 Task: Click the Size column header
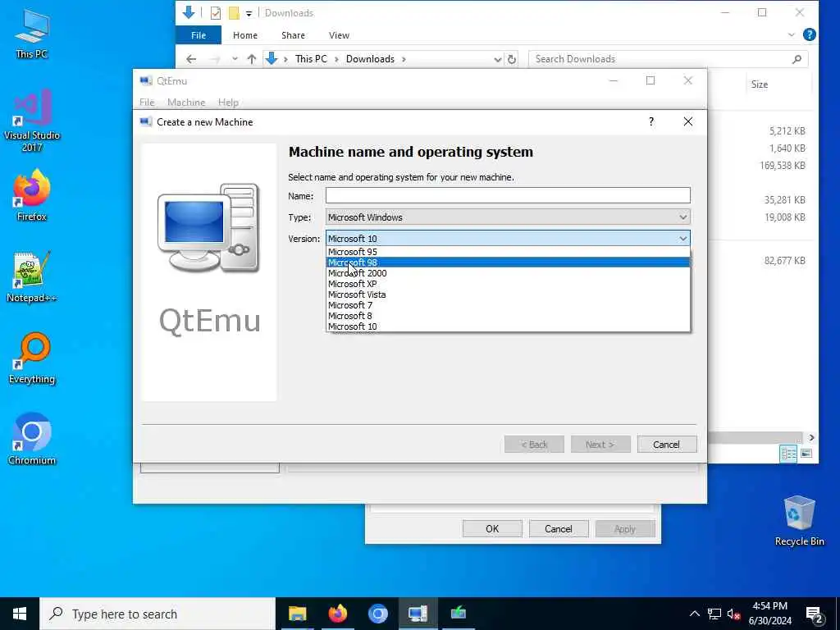click(x=760, y=84)
